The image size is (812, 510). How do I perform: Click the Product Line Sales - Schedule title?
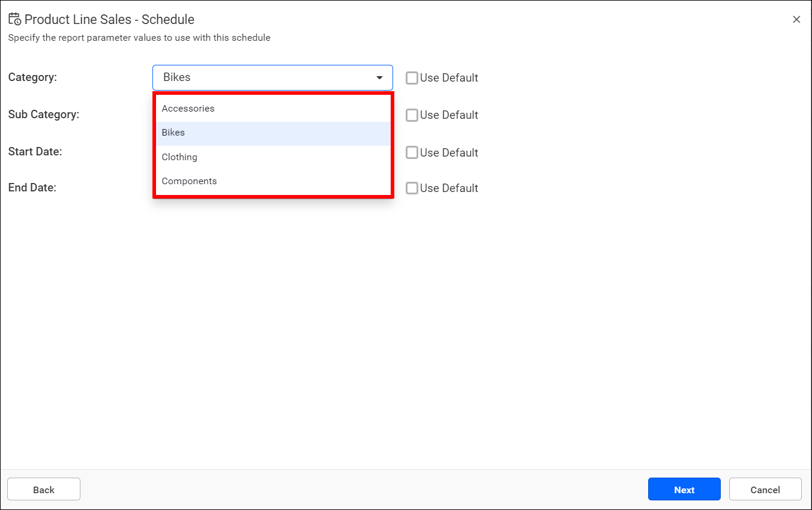(x=109, y=19)
